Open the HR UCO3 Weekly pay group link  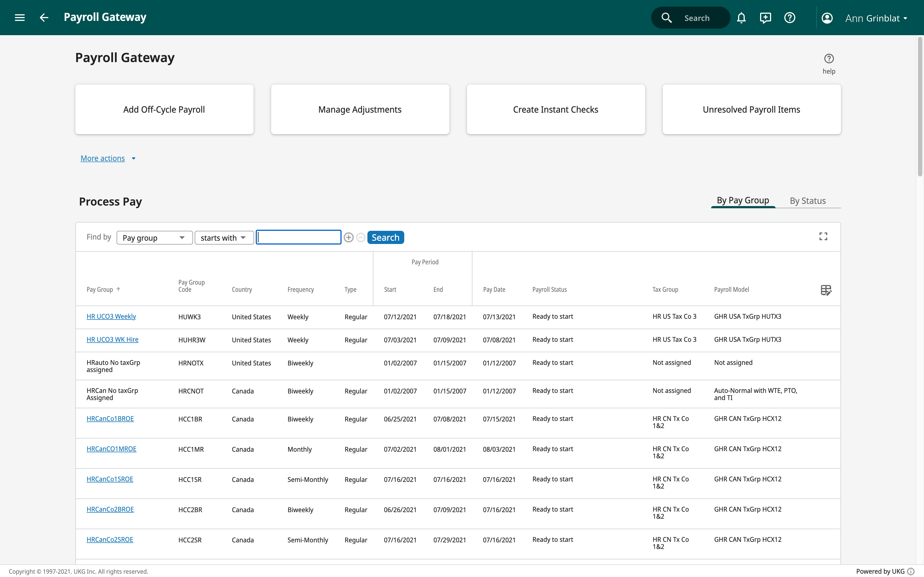111,316
